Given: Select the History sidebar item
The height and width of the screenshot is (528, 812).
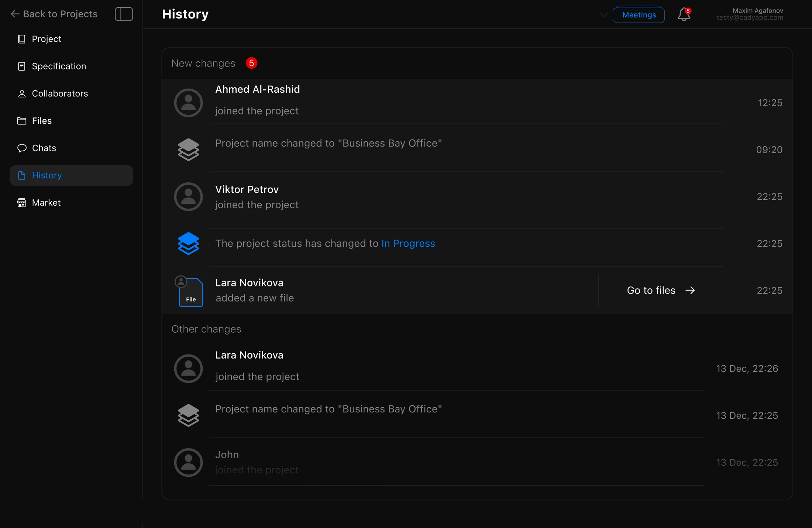Looking at the screenshot, I should tap(71, 176).
